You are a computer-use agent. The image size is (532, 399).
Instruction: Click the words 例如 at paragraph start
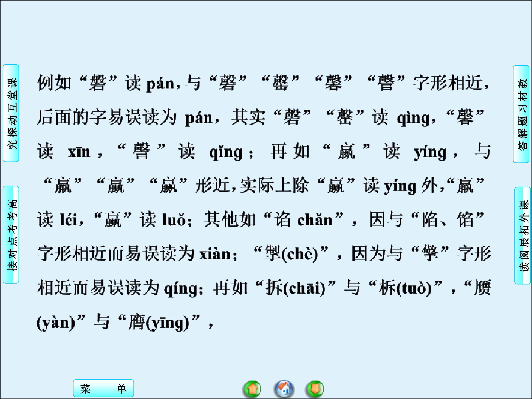[x=54, y=83]
